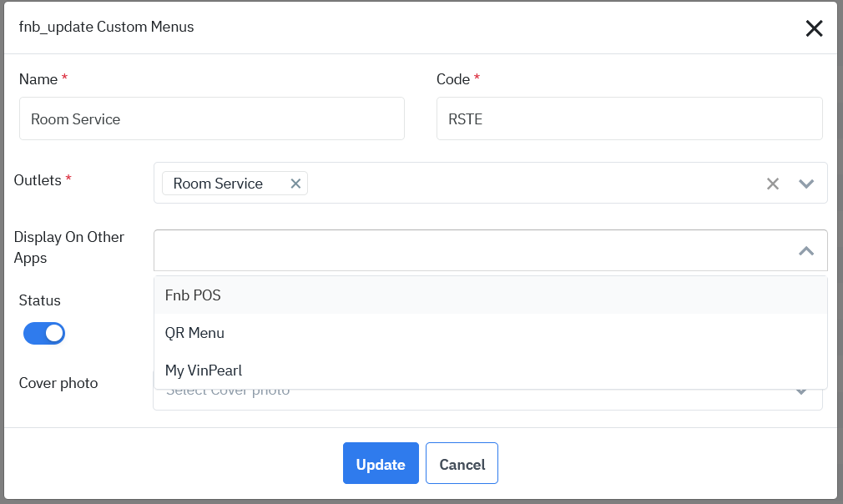Pick the My VinPearl option

(204, 370)
